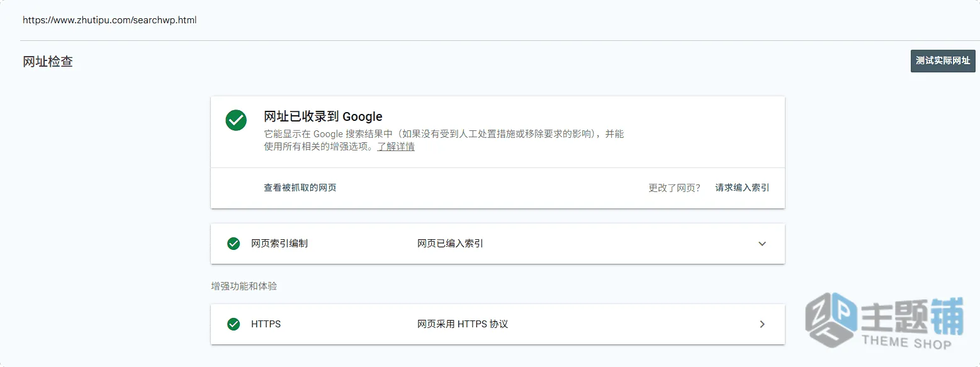Screen dimensions: 980x367
Task: Click the green check icon beside HTTPS
Action: 234,324
